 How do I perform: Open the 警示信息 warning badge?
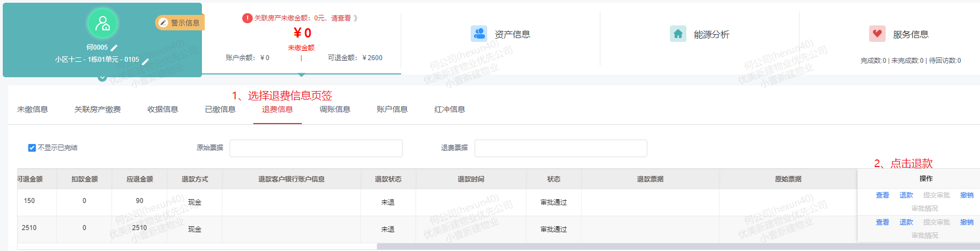pyautogui.click(x=179, y=23)
